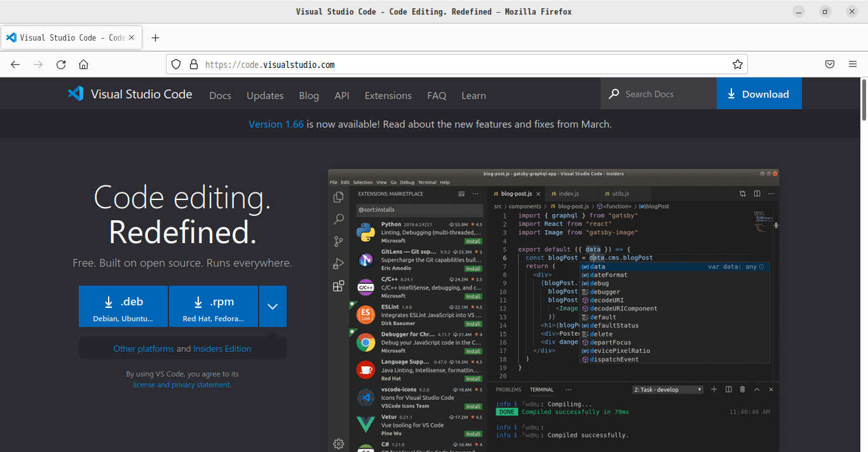Viewport: 868px width, 452px height.
Task: Click the padlock site security icon
Action: tap(193, 64)
